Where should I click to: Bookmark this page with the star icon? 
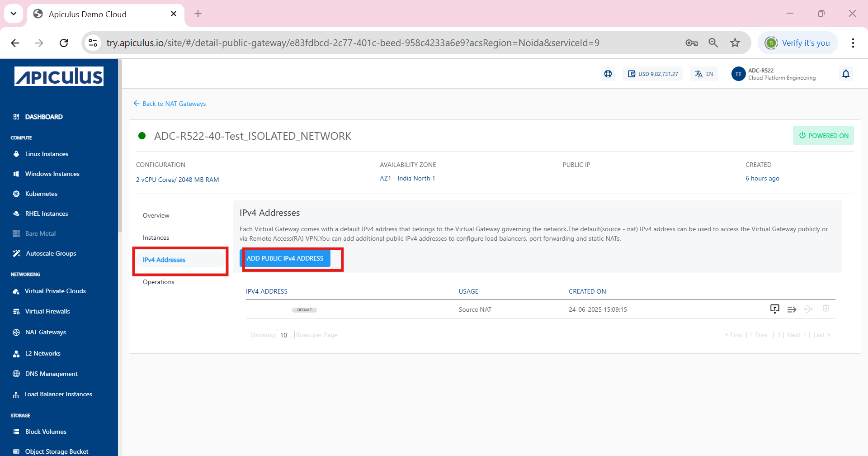[735, 43]
